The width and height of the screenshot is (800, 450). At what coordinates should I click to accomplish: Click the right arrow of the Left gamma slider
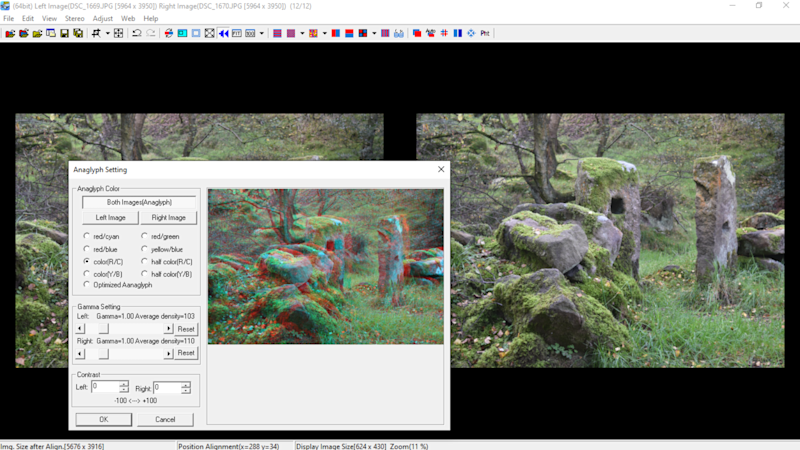pyautogui.click(x=168, y=329)
